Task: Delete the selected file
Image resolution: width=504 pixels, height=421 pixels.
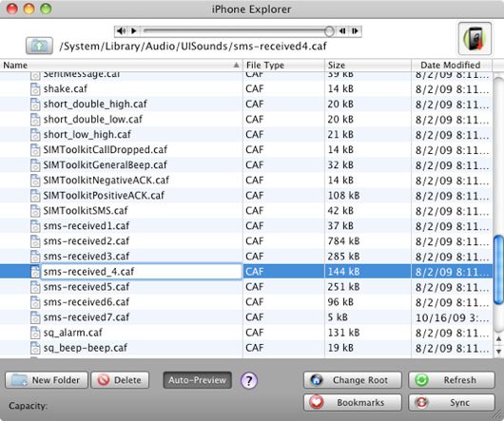Action: [x=120, y=380]
